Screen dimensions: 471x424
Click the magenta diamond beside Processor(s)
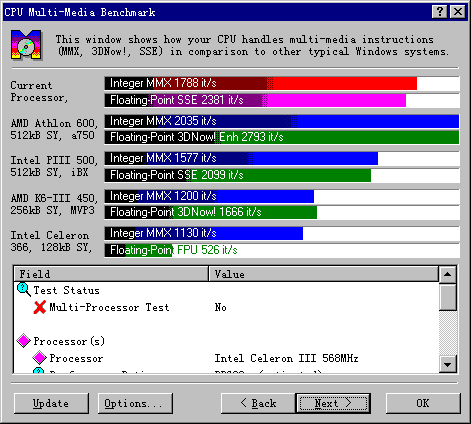pos(23,341)
